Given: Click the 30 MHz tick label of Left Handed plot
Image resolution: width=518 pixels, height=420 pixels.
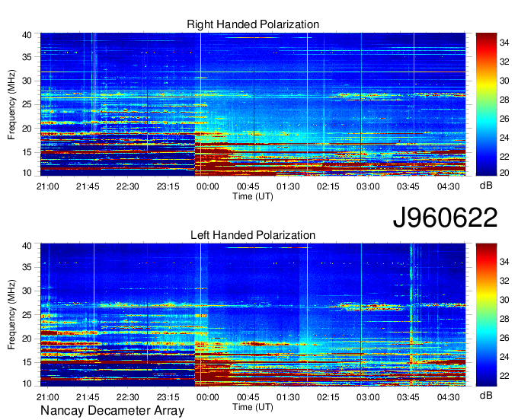Looking at the screenshot, I should pos(27,291).
